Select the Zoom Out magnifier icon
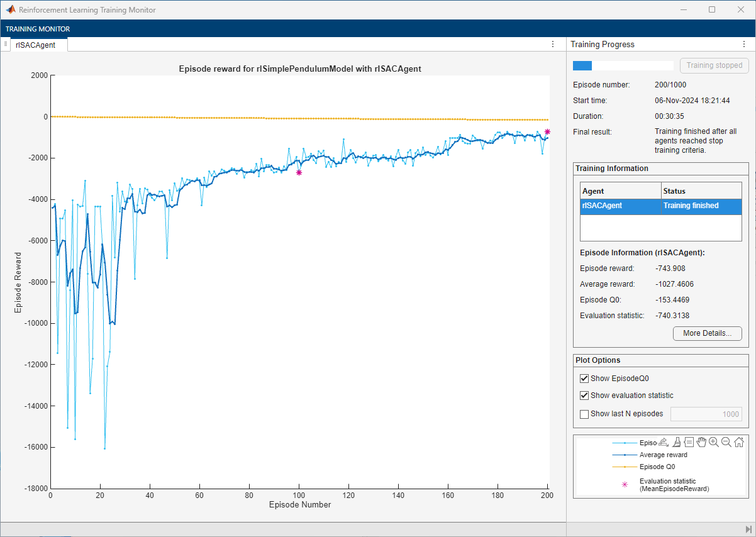 point(726,442)
